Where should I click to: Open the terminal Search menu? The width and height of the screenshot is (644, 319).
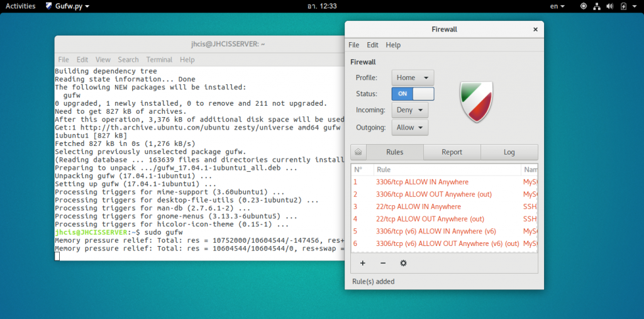tap(128, 60)
